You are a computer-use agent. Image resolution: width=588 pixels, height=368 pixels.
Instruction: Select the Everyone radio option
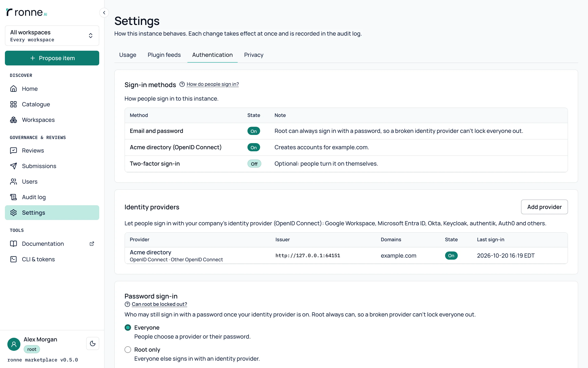128,328
